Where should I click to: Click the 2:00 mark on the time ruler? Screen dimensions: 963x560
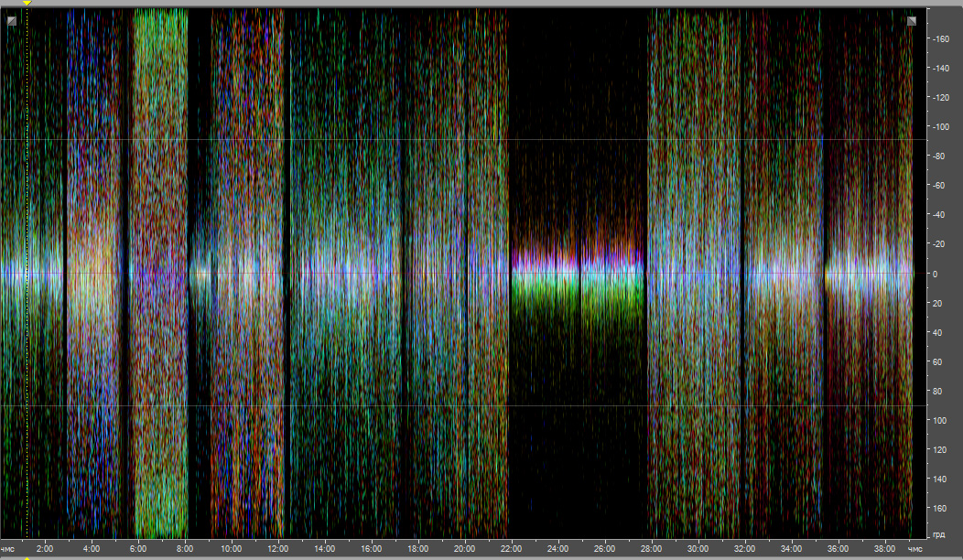44,549
